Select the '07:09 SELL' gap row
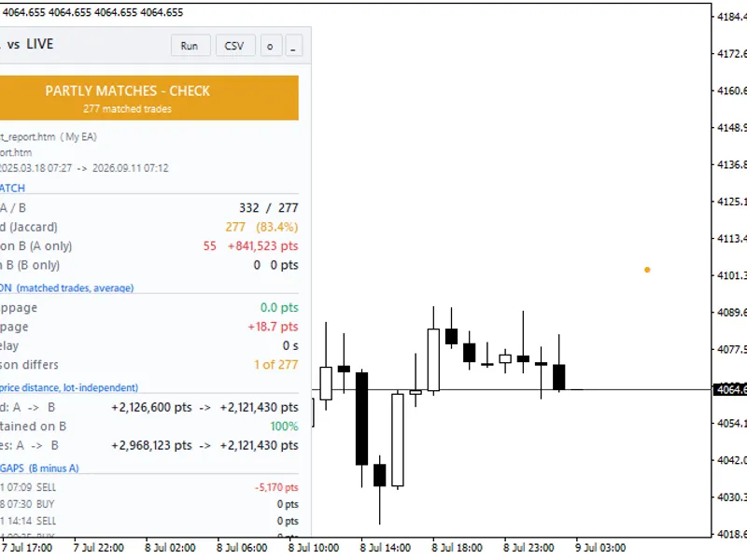This screenshot has width=747, height=560. pyautogui.click(x=148, y=487)
